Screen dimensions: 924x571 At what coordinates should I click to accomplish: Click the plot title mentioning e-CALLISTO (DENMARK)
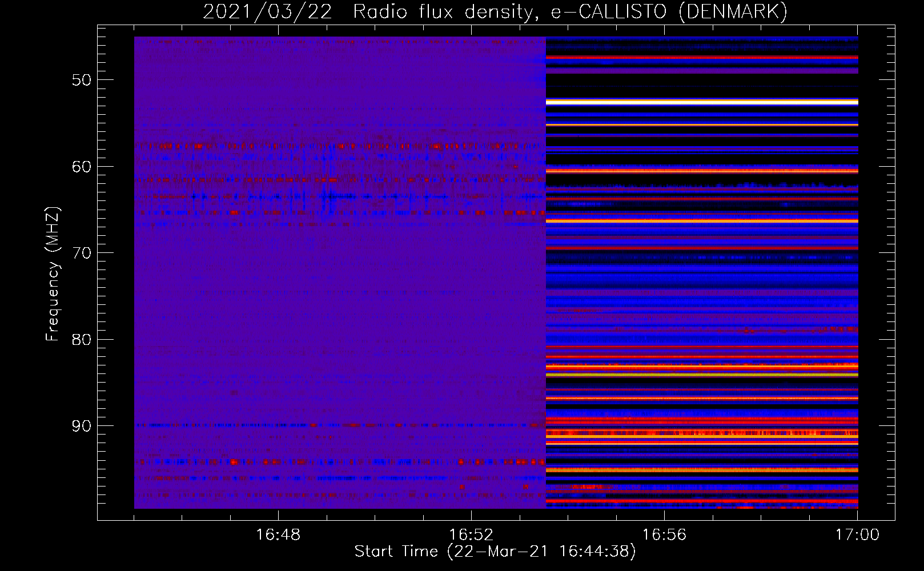(495, 12)
